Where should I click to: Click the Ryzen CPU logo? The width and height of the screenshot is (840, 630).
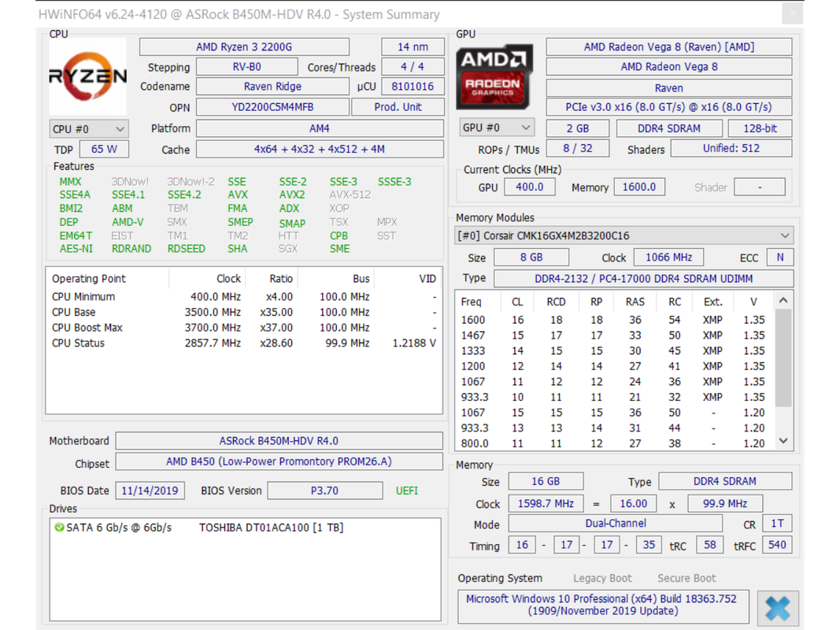point(88,76)
